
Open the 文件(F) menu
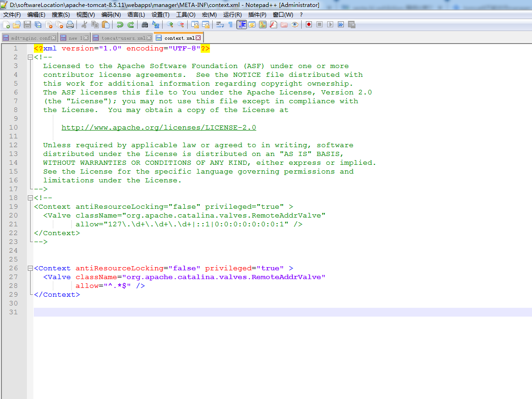pyautogui.click(x=12, y=14)
